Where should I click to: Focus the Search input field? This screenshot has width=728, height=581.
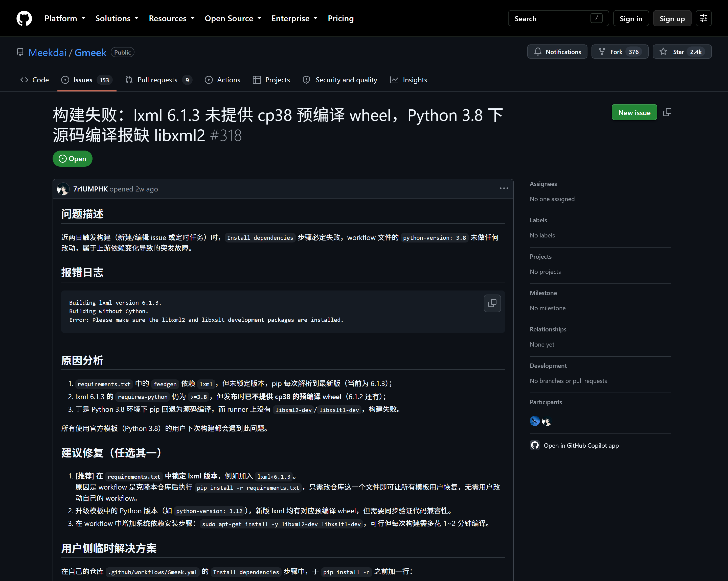(558, 18)
